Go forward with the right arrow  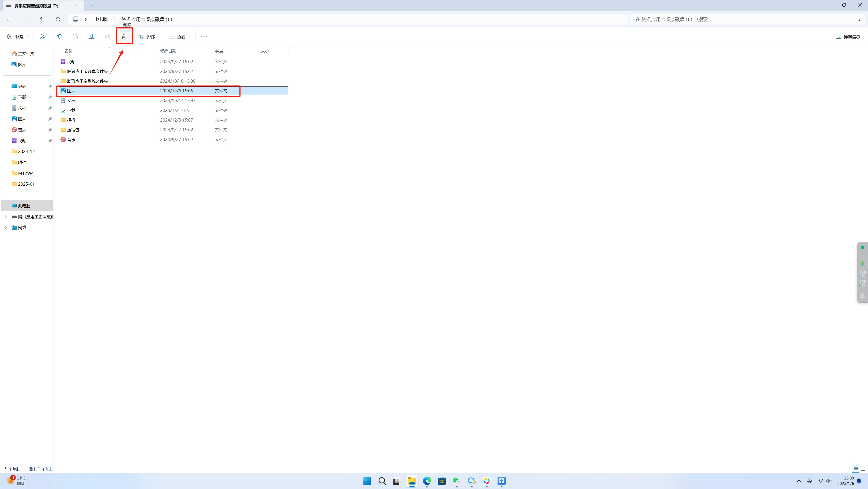pyautogui.click(x=25, y=19)
